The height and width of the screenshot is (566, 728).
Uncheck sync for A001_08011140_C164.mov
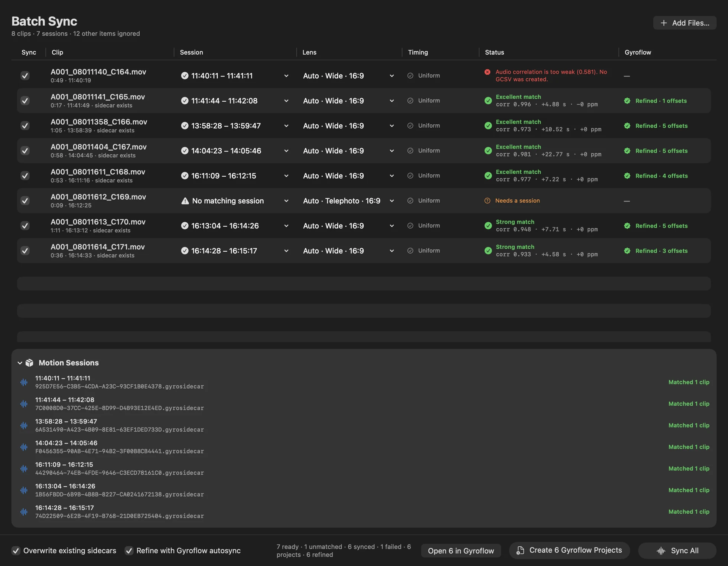point(25,76)
